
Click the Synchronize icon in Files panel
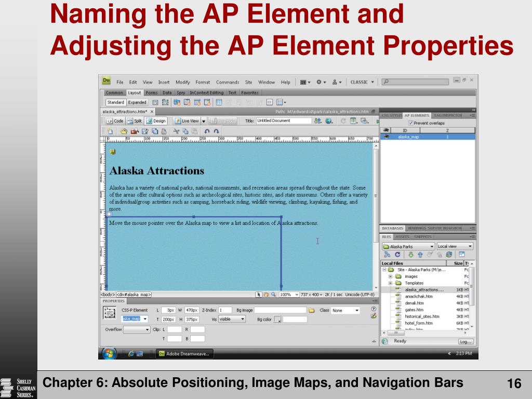tap(449, 255)
